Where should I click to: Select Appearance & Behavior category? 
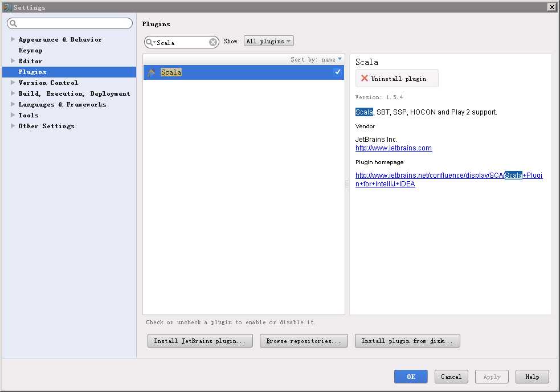tap(60, 39)
